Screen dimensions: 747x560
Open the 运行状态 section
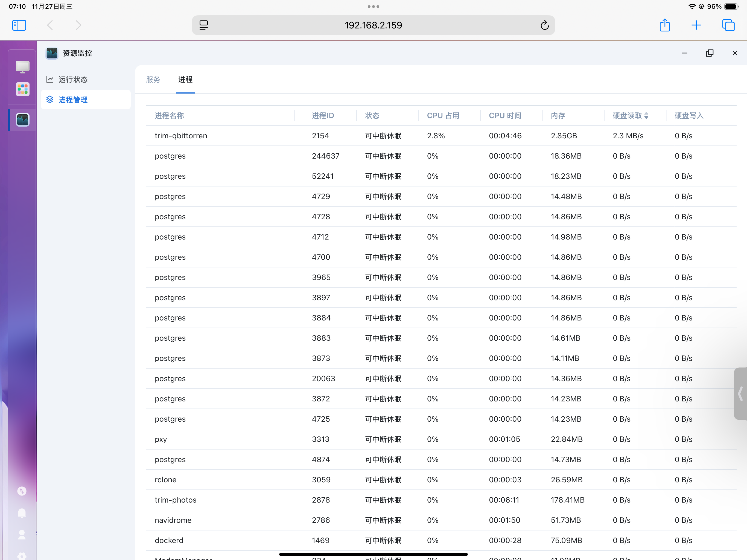point(86,80)
